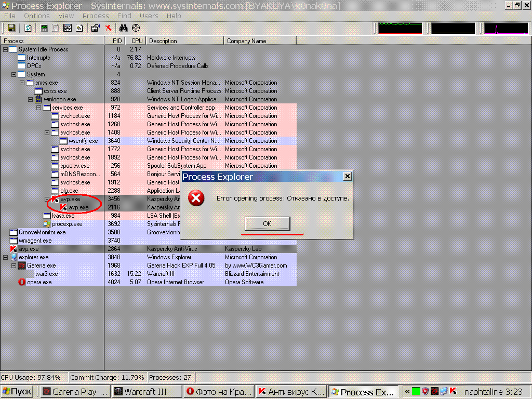This screenshot has height=399, width=532.
Task: Switch to Garena Play taskbar button
Action: pyautogui.click(x=75, y=392)
